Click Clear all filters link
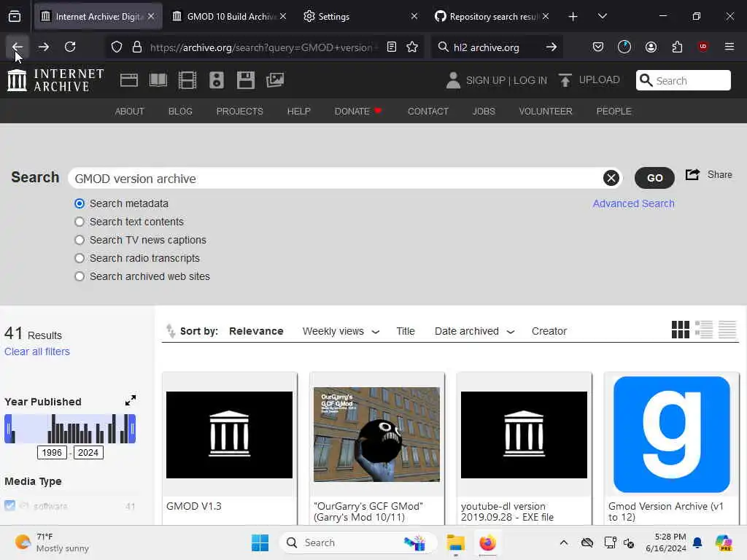Image resolution: width=747 pixels, height=560 pixels. click(37, 351)
